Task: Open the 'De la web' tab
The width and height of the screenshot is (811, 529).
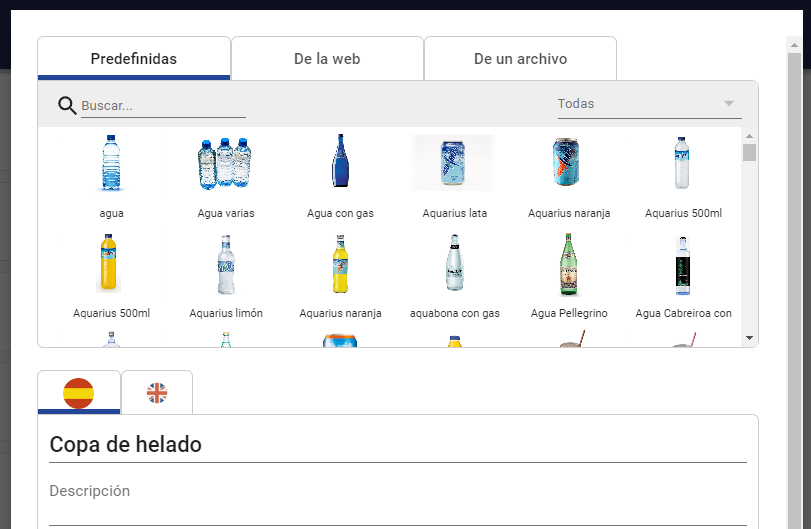Action: 327,58
